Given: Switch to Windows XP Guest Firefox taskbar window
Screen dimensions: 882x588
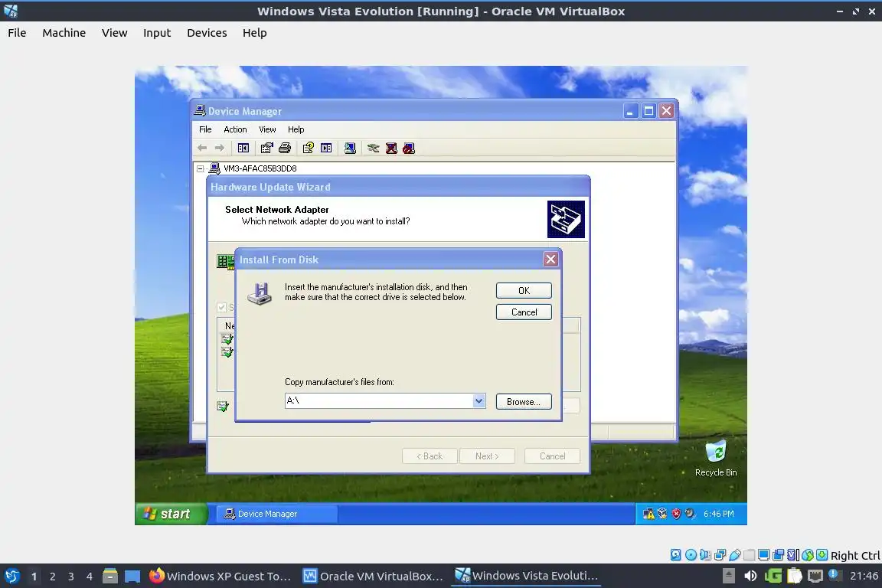Looking at the screenshot, I should (220, 576).
